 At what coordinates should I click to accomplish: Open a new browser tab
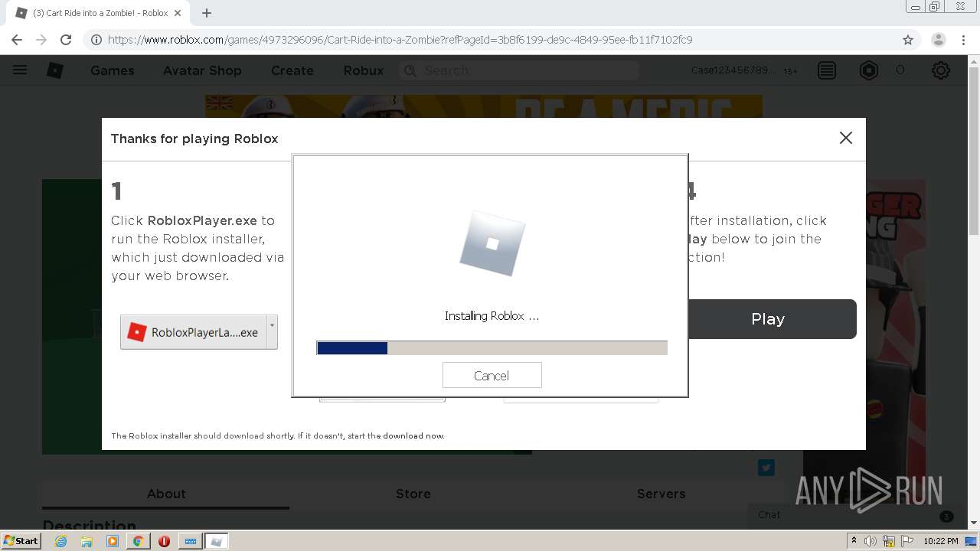tap(207, 13)
